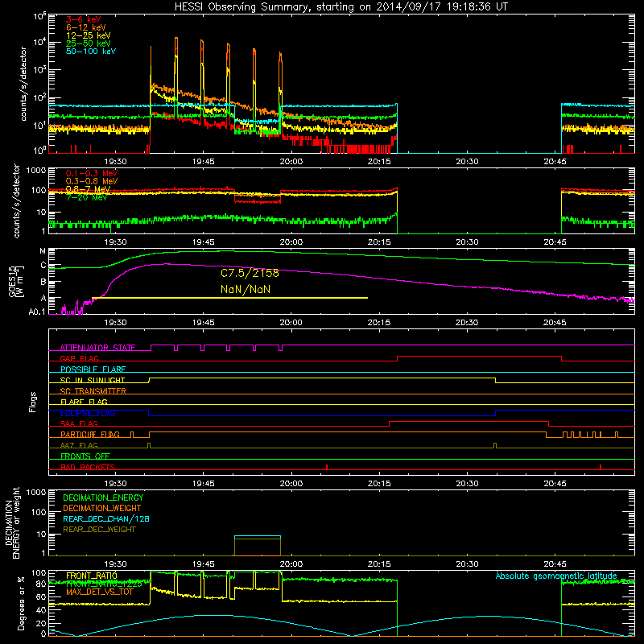Viewport: 644px width, 644px height.
Task: Click the C7.5/2158 flare annotation
Action: (x=250, y=273)
